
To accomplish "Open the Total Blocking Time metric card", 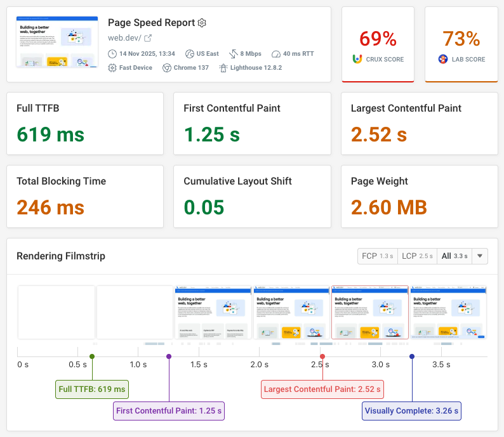I will coord(85,197).
